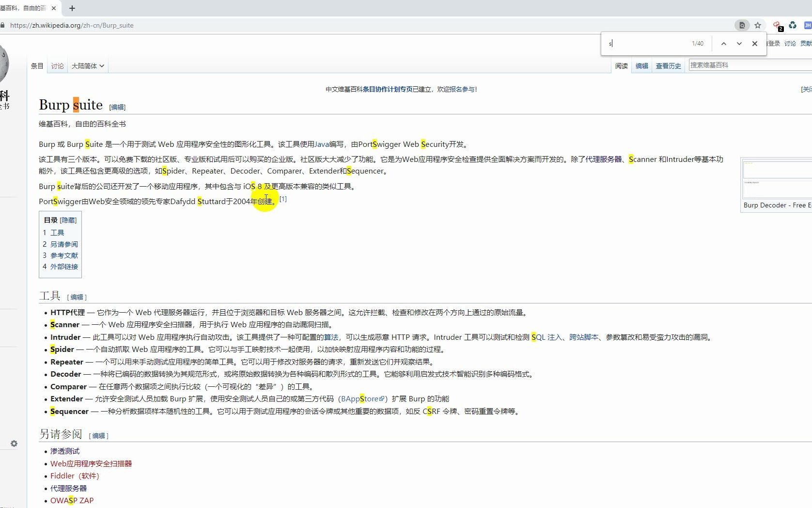Open the red extension icon with badge 2
Image resolution: width=812 pixels, height=508 pixels.
pos(778,26)
